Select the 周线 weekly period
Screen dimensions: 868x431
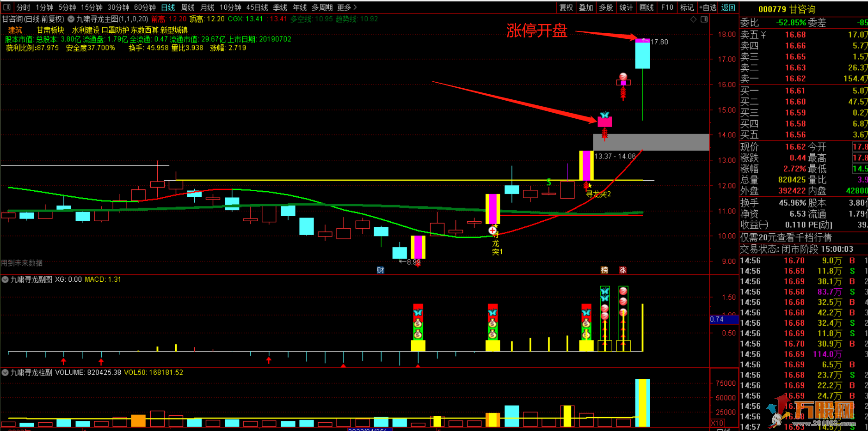click(x=188, y=7)
